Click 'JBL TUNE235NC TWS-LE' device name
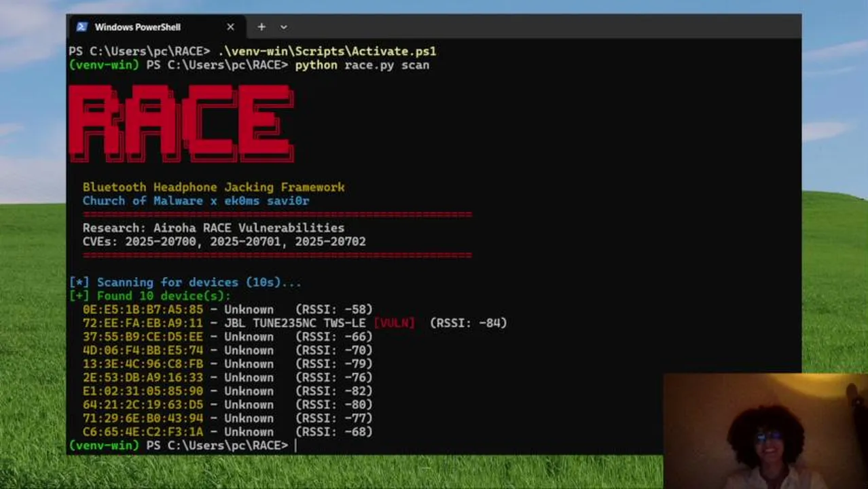The width and height of the screenshot is (868, 489). (x=295, y=323)
